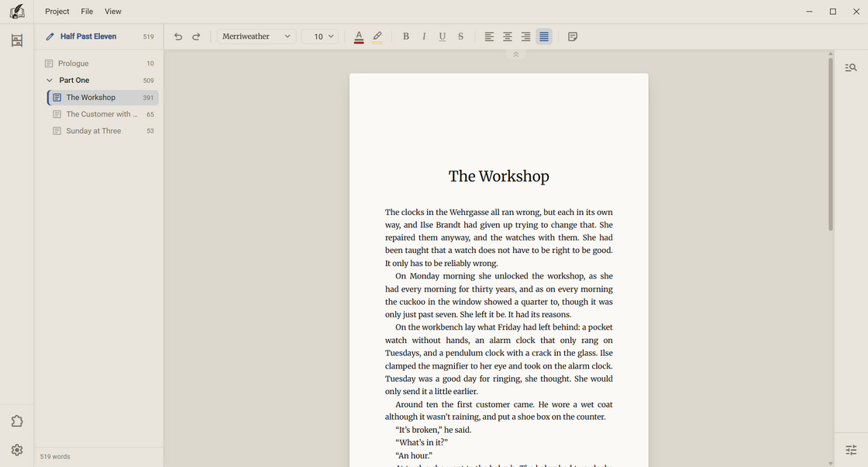Click The Workshop heading on the page
This screenshot has width=868, height=467.
pos(499,176)
